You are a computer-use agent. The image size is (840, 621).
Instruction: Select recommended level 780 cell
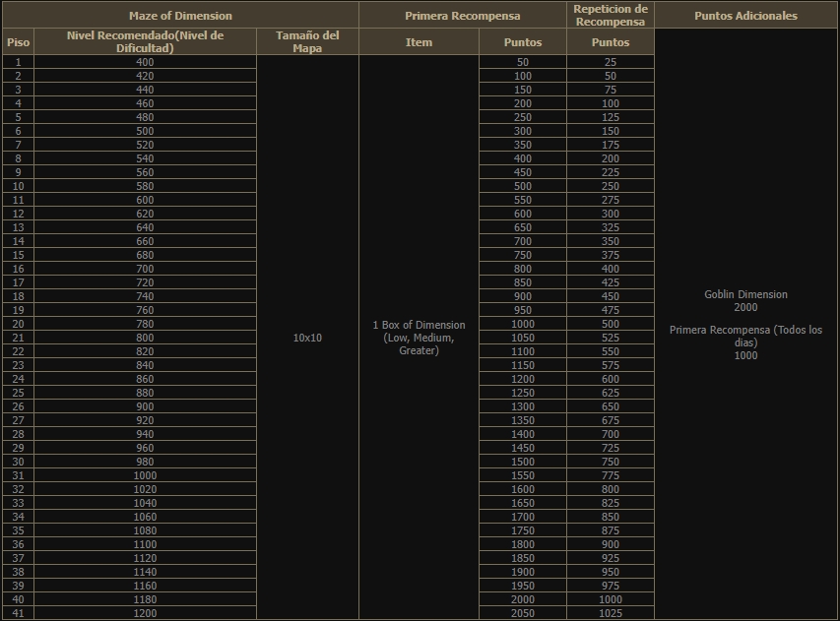[145, 324]
